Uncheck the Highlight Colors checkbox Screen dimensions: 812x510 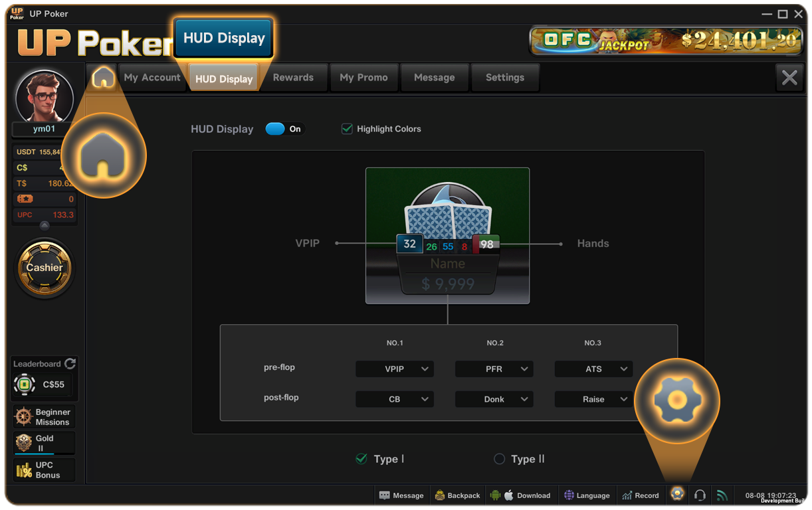click(346, 129)
